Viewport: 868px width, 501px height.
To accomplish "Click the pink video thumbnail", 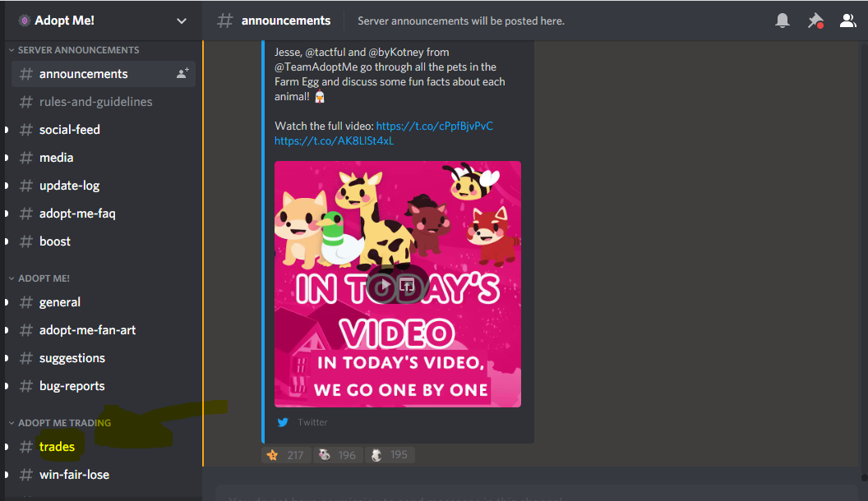I will 398,283.
